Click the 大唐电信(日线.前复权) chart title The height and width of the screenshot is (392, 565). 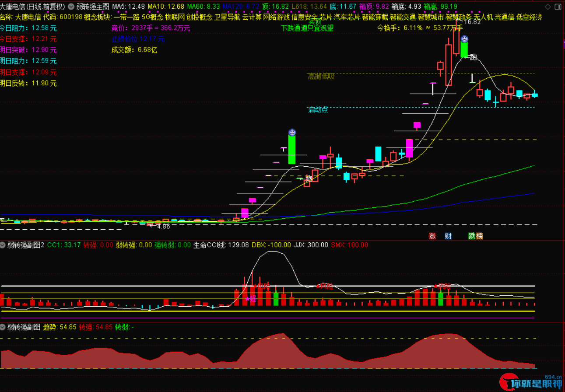point(33,7)
